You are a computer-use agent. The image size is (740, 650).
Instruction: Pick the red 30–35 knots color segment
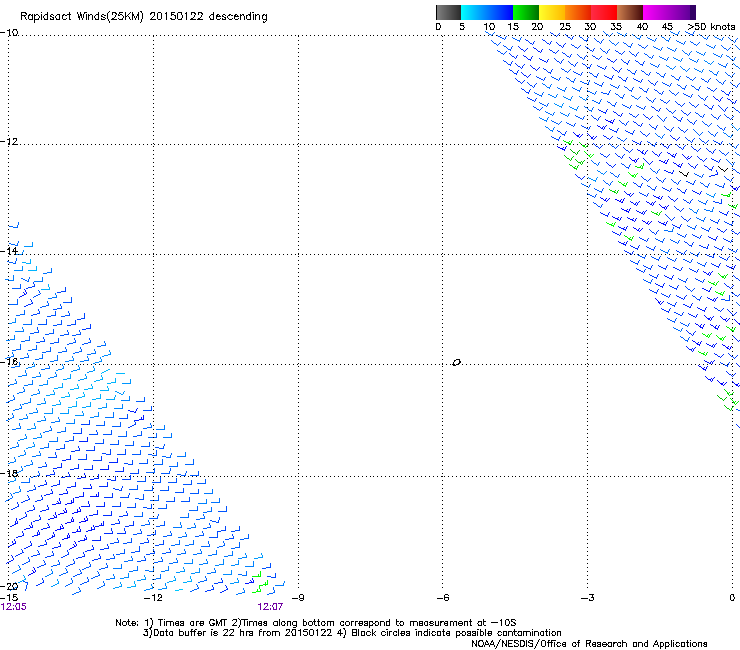click(604, 12)
